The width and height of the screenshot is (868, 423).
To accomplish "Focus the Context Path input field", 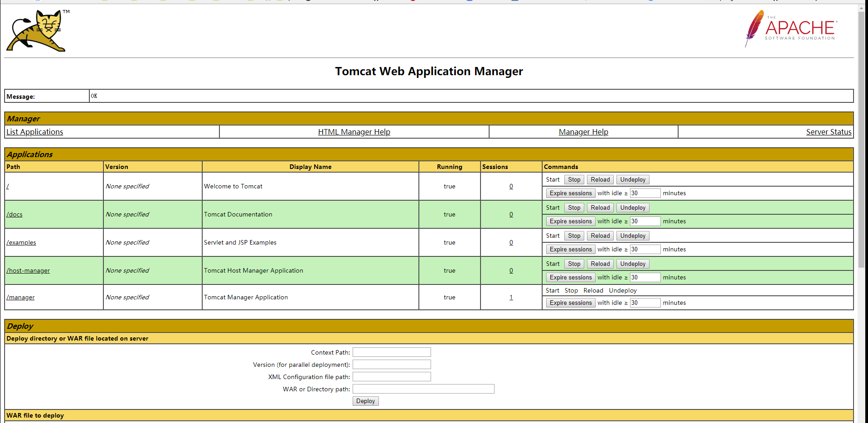I will tap(392, 352).
